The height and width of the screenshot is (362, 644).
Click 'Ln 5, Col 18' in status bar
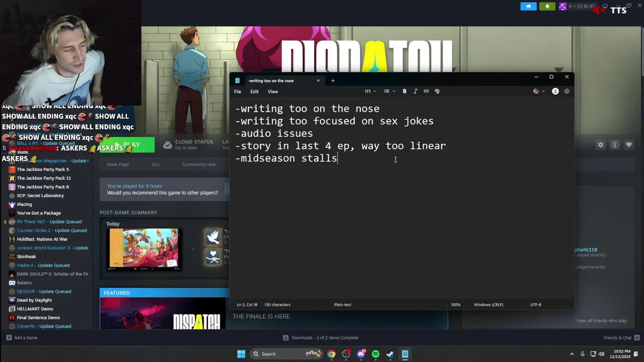coord(247,305)
